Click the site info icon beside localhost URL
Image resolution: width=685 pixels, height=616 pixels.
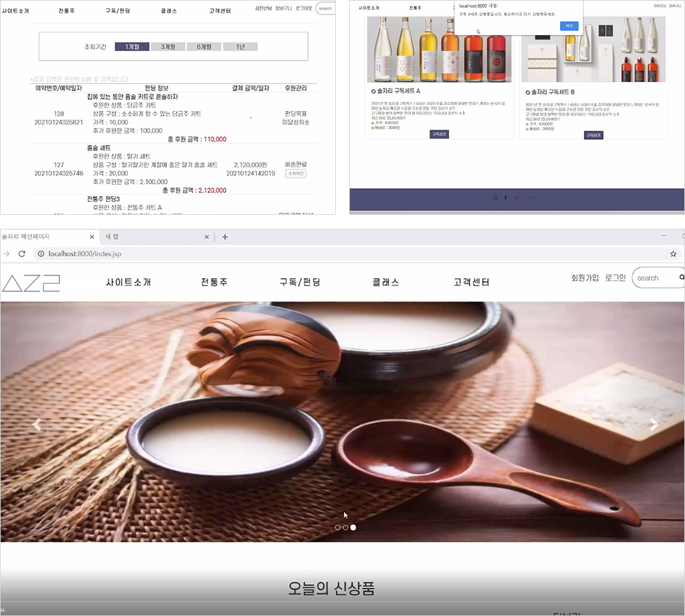coord(41,254)
